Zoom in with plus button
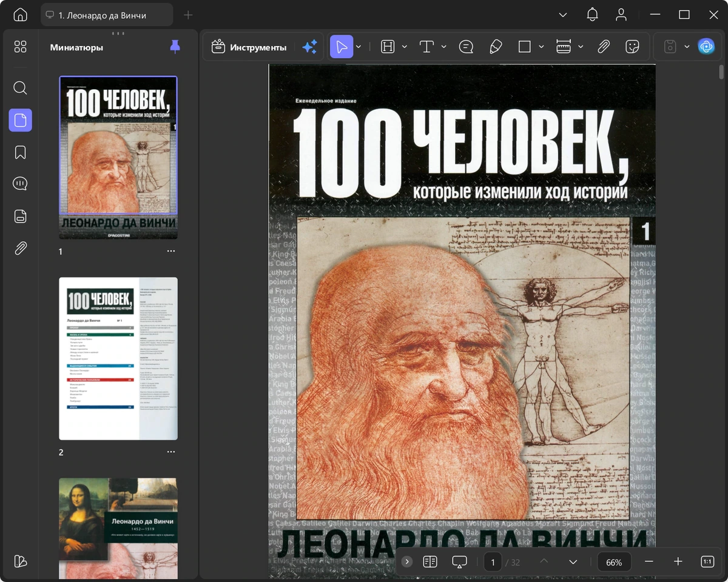The image size is (728, 582). coord(678,562)
